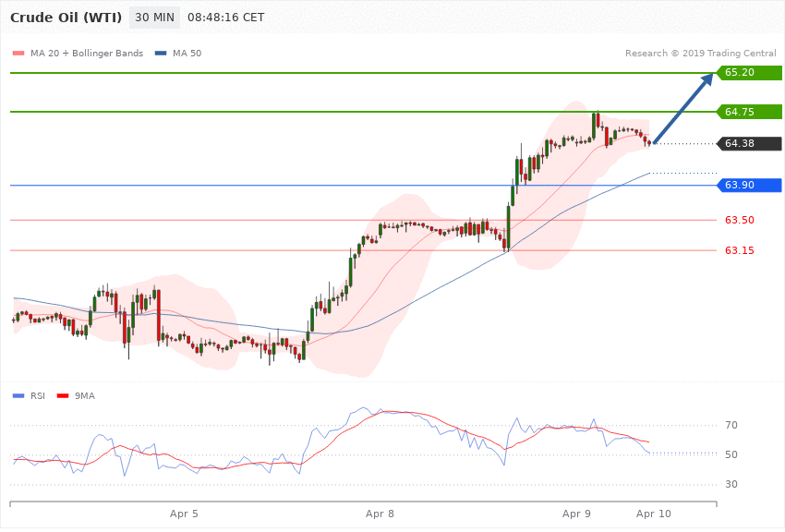The height and width of the screenshot is (532, 785).
Task: Click the 30 MIN timeframe badge
Action: pos(154,18)
